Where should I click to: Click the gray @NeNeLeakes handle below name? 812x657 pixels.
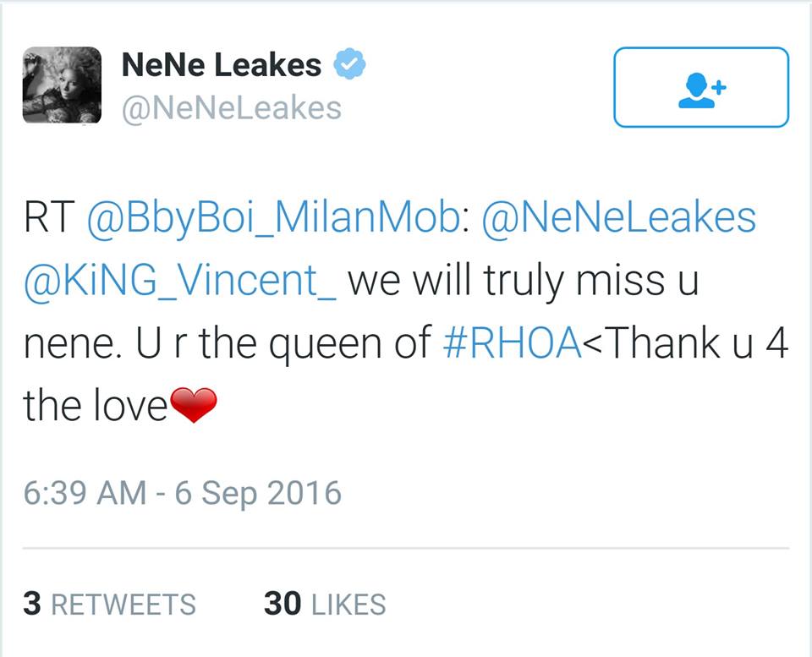click(232, 108)
